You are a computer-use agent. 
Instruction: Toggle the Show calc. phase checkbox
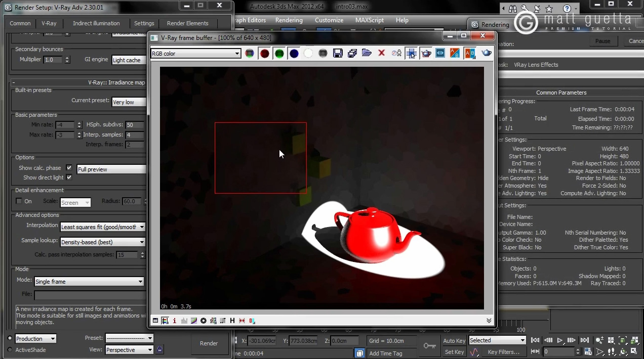pos(69,168)
